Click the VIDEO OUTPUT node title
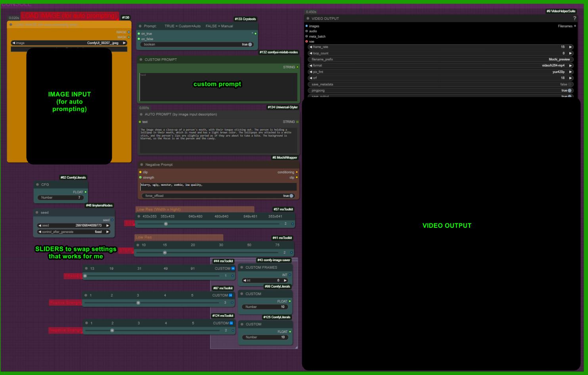The width and height of the screenshot is (588, 375). (x=325, y=19)
